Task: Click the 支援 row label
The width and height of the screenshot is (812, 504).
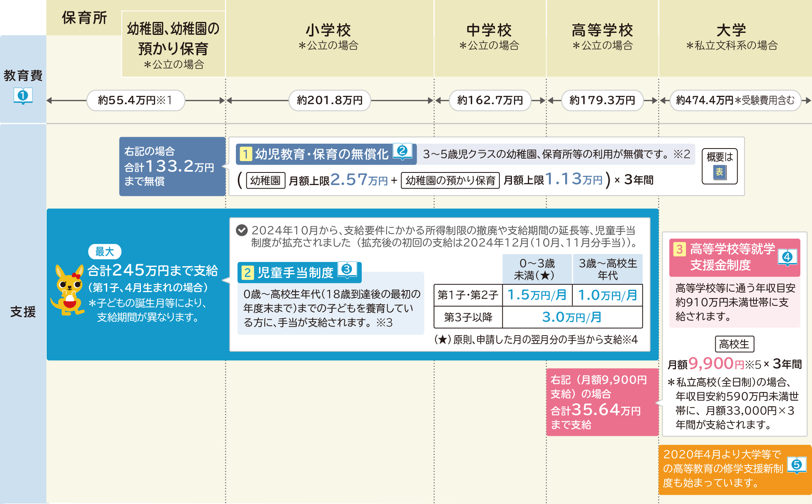Action: point(23,312)
